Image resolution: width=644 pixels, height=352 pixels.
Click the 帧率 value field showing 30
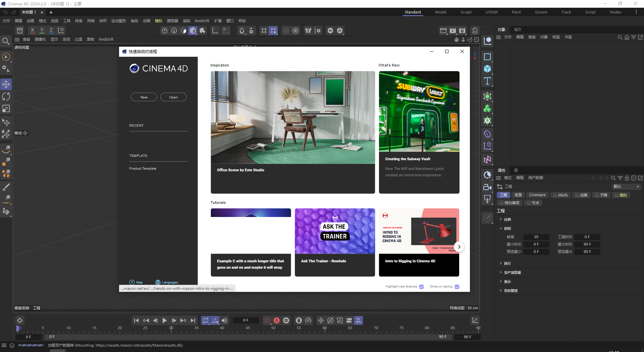tap(536, 237)
